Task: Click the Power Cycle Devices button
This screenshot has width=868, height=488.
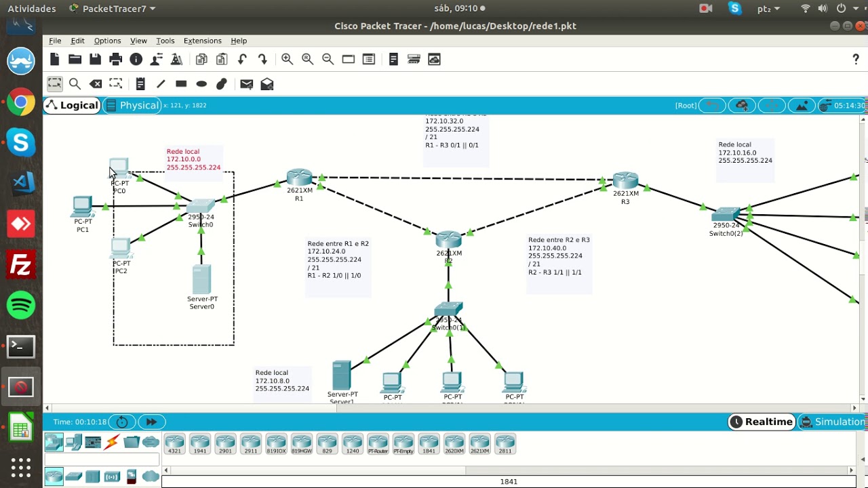Action: [122, 422]
